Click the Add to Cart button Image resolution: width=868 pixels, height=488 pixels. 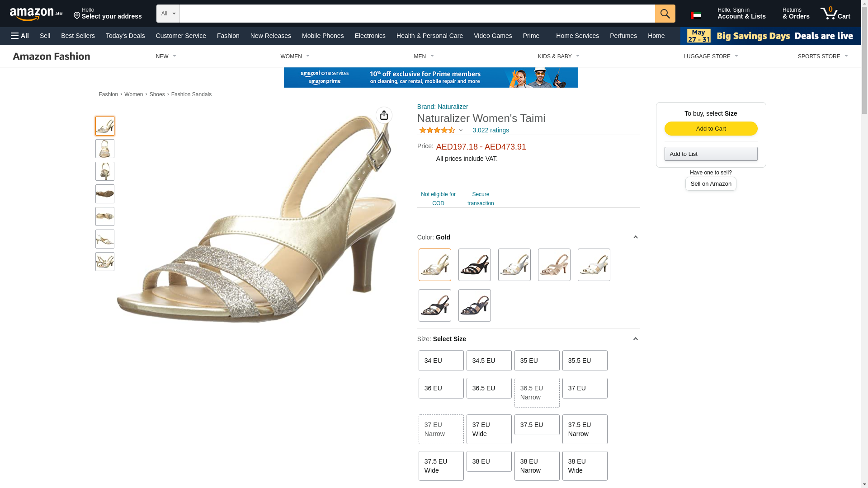tap(711, 129)
